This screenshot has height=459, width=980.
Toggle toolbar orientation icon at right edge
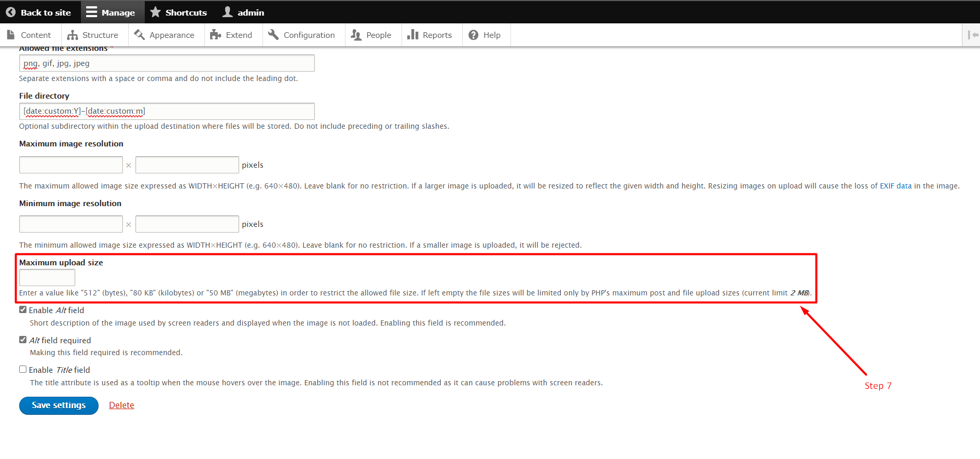click(x=973, y=35)
